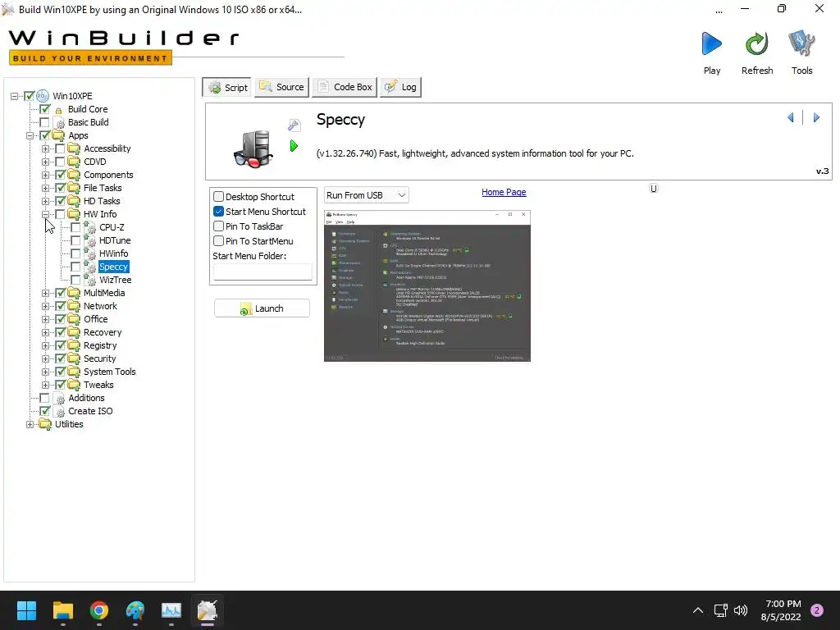Open Windows Start button
Viewport: 840px width, 630px height.
pyautogui.click(x=26, y=610)
